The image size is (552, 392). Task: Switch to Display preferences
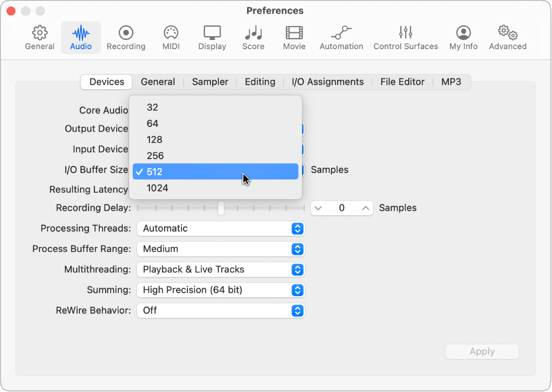click(212, 38)
